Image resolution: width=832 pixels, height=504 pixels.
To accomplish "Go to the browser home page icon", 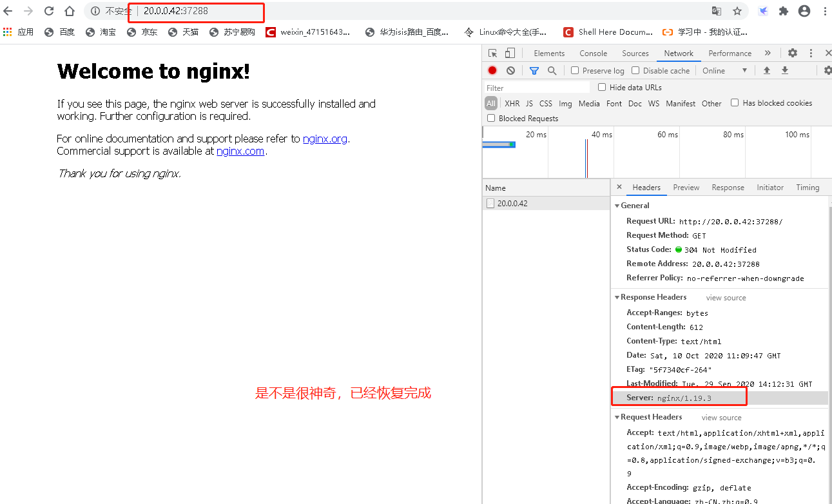I will coord(70,11).
